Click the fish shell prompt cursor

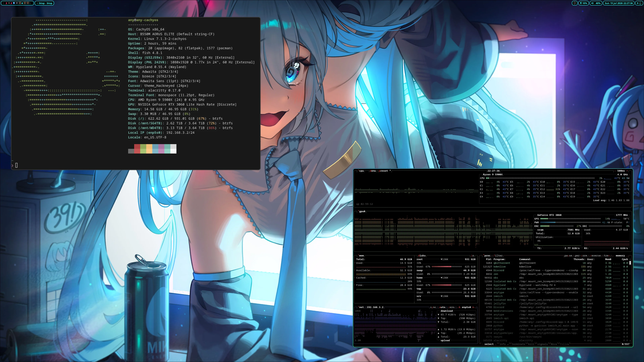[x=16, y=165]
